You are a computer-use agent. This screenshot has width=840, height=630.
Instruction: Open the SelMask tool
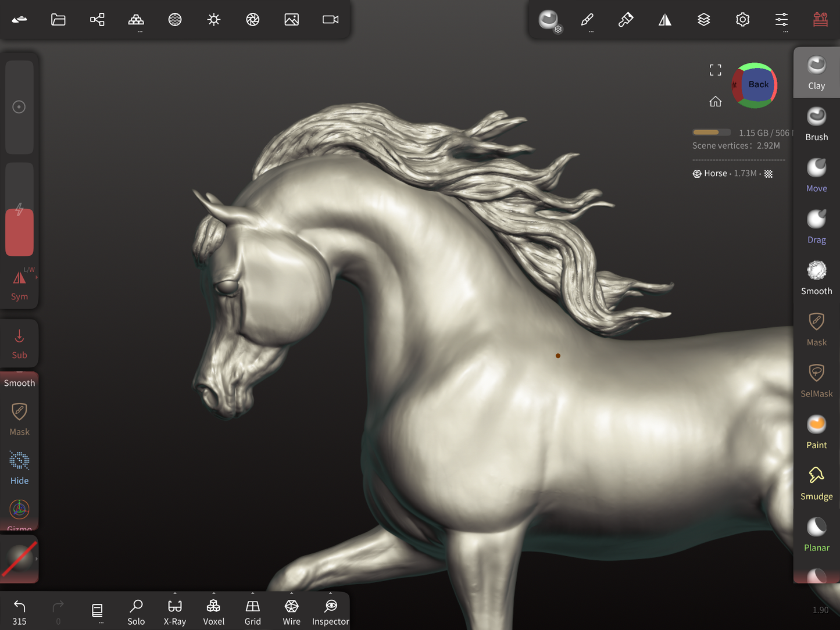click(816, 380)
